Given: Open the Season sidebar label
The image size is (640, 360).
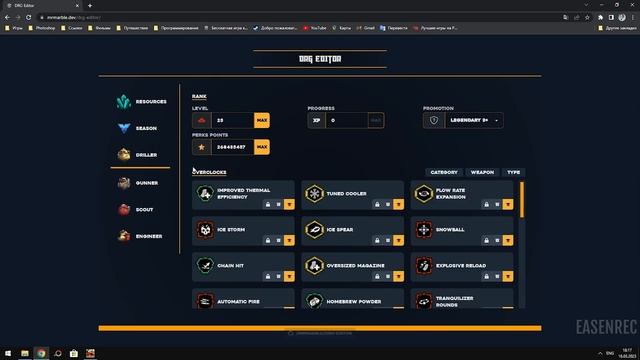Looking at the screenshot, I should pyautogui.click(x=146, y=128).
